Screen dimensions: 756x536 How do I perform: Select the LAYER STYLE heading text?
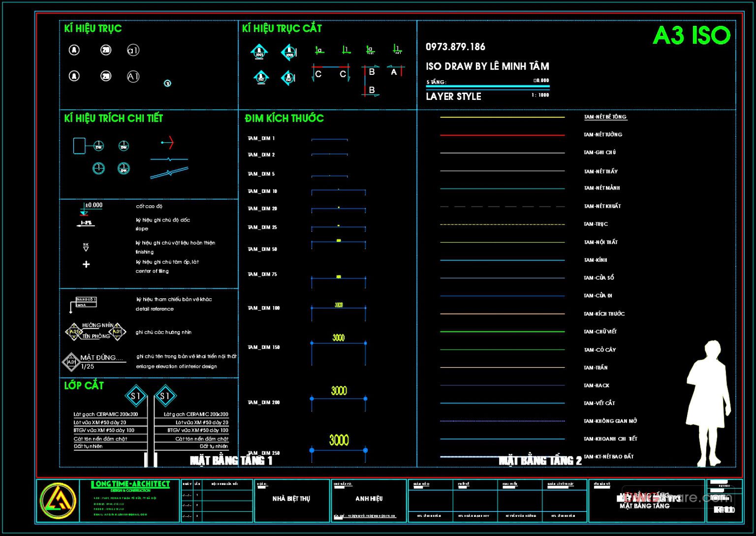(x=453, y=96)
